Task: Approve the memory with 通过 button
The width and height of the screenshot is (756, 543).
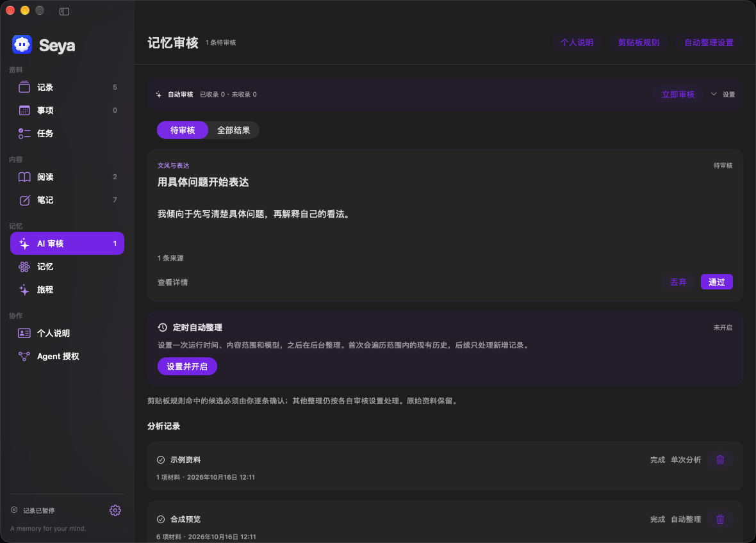Action: tap(716, 282)
